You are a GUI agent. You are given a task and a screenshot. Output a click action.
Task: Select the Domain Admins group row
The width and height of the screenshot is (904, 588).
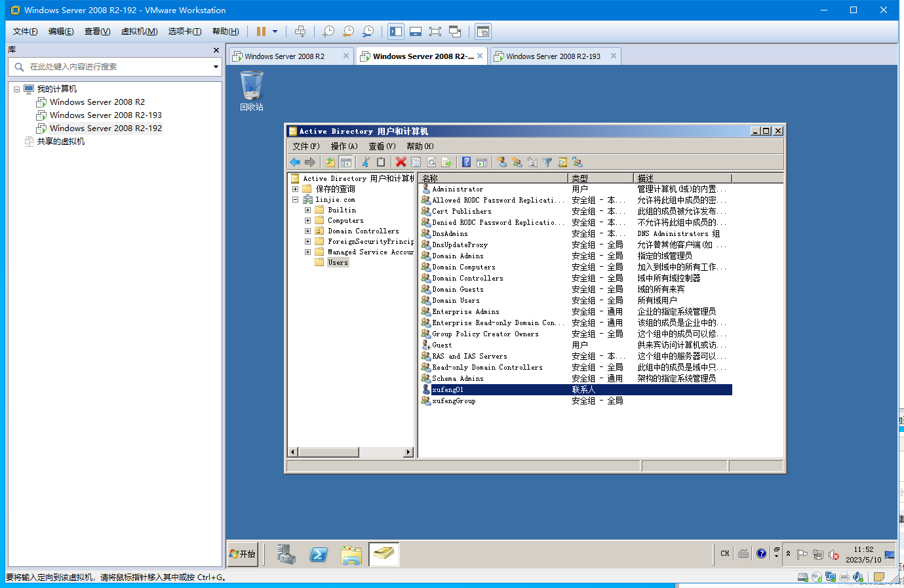click(x=575, y=256)
